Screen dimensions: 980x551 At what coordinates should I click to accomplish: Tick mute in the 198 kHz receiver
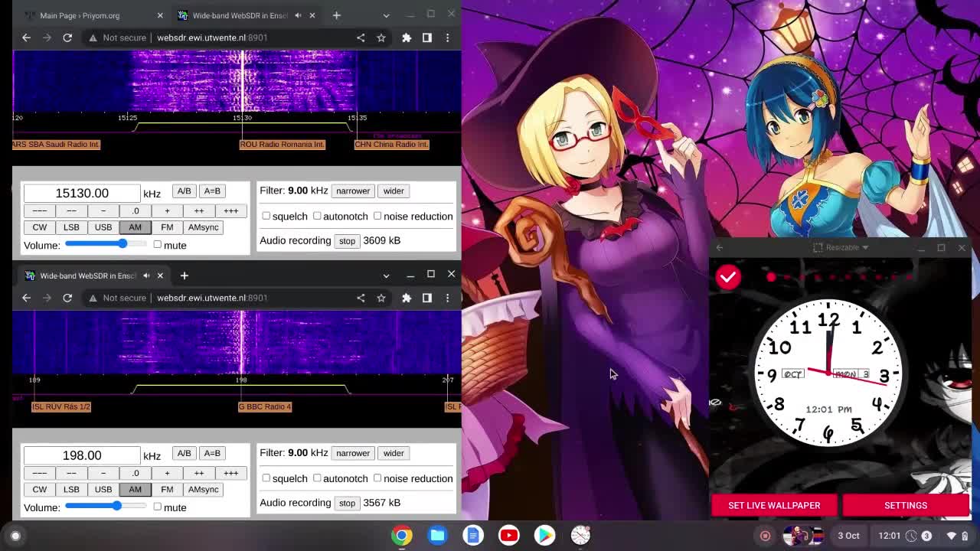[157, 507]
